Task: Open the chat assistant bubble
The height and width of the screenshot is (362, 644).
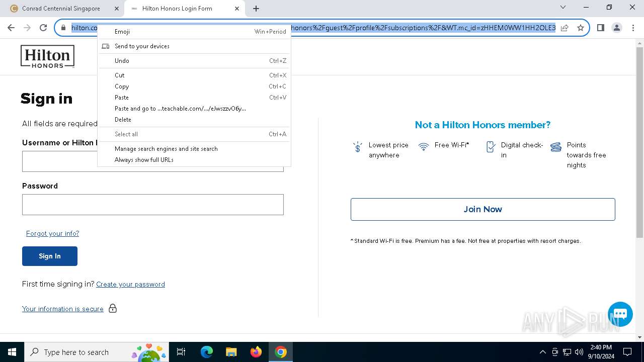Action: coord(620,314)
